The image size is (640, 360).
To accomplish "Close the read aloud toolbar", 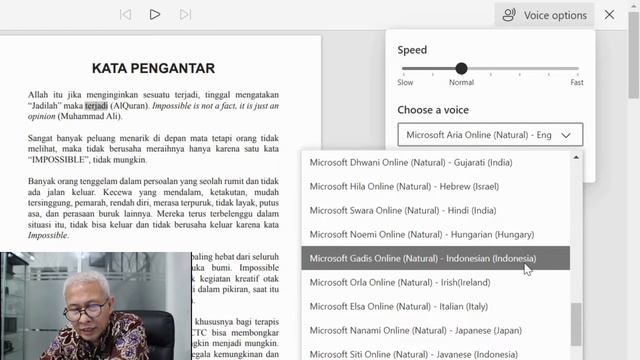I will coord(609,15).
